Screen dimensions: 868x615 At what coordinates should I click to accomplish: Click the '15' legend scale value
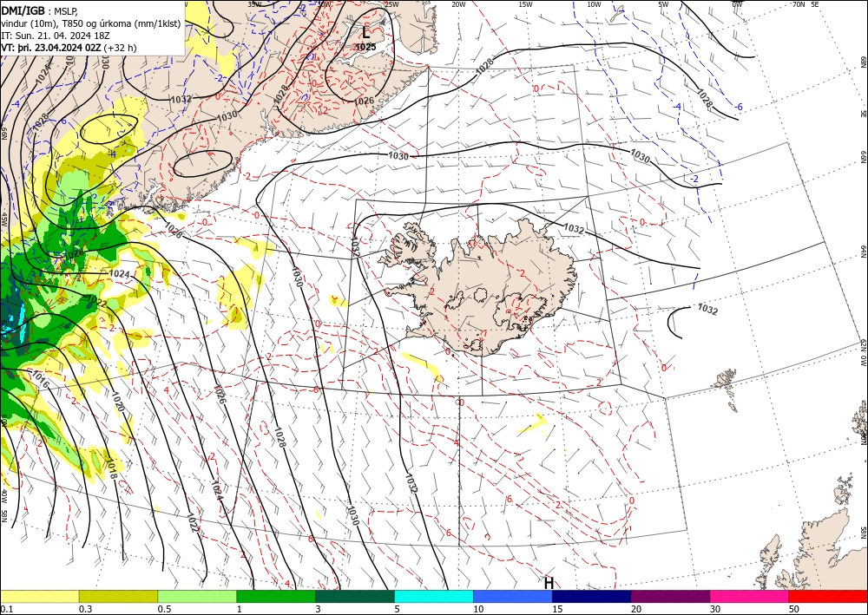coord(557,609)
